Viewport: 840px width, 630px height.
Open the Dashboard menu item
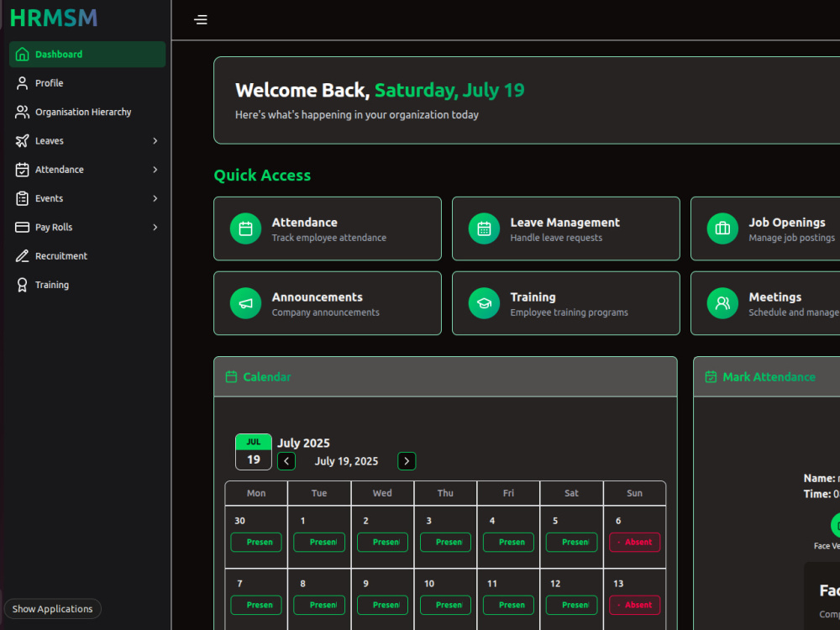coord(87,54)
